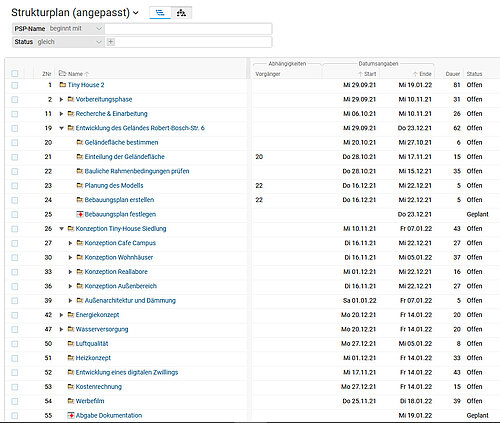Open the Status 'gleich' operator dropdown

pyautogui.click(x=99, y=42)
